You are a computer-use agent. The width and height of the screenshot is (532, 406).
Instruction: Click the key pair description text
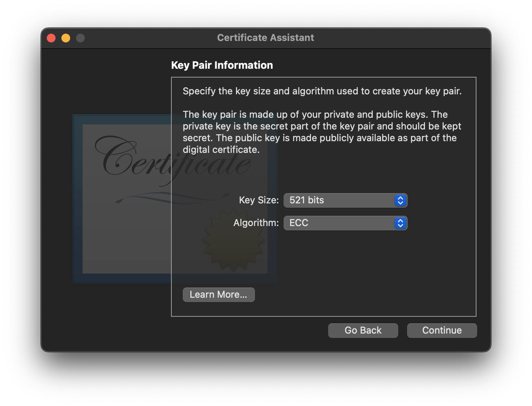click(322, 132)
